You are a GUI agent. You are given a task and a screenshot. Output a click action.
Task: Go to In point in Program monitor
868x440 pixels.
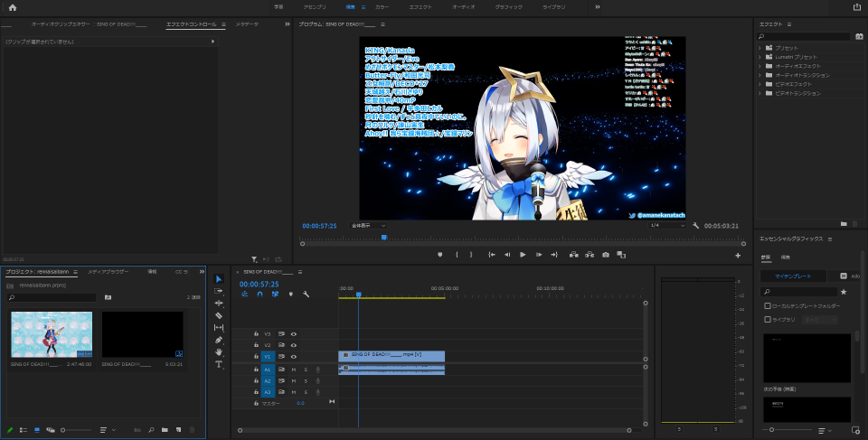tap(491, 255)
